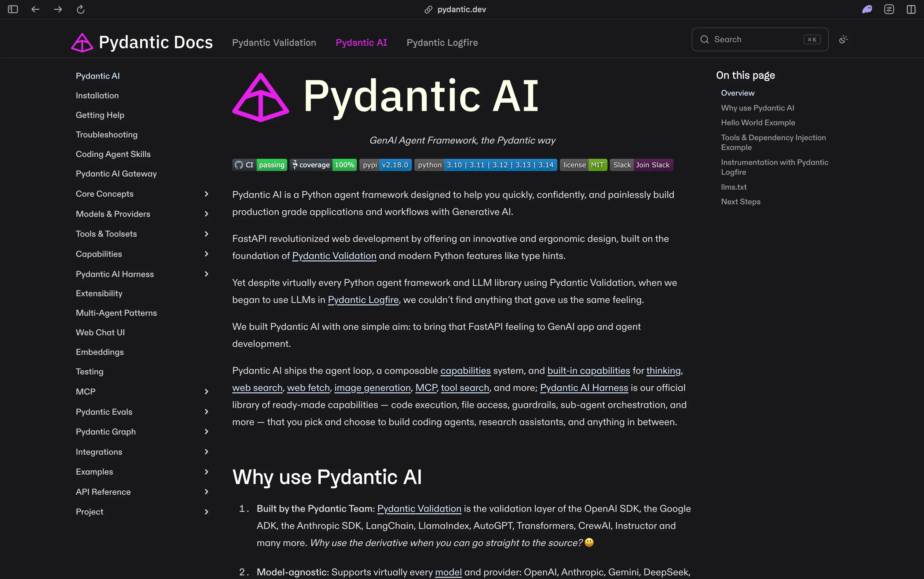This screenshot has width=924, height=579.
Task: Expand the Capabilities sidebar chevron
Action: (x=207, y=254)
